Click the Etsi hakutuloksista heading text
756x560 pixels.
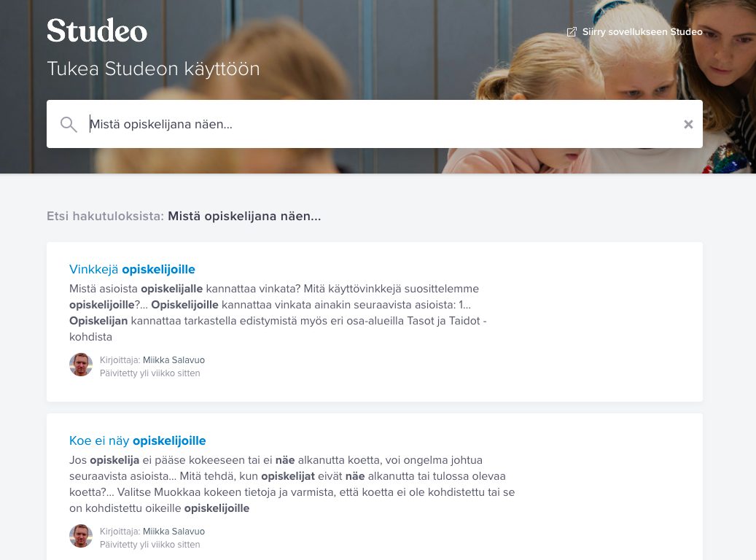(184, 216)
